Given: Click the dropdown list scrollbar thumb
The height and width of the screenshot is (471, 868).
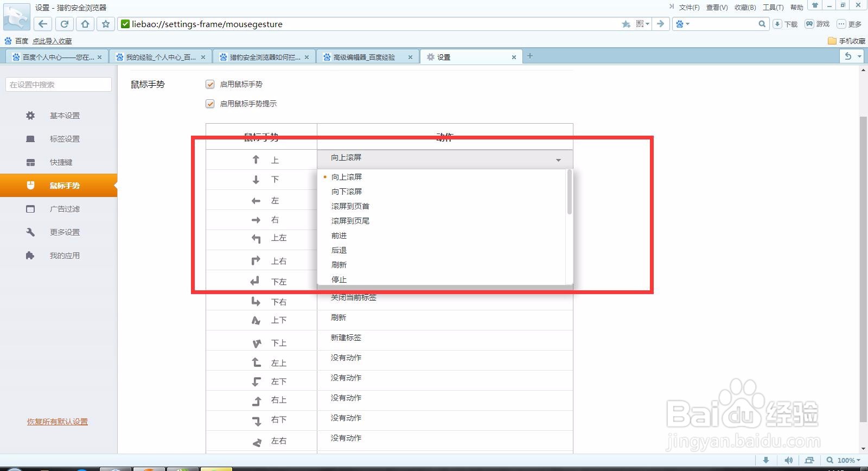Looking at the screenshot, I should pyautogui.click(x=569, y=192).
